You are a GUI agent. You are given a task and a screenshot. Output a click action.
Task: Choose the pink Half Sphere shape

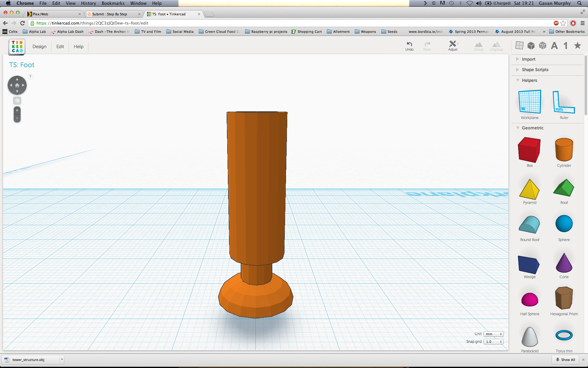coord(530,299)
